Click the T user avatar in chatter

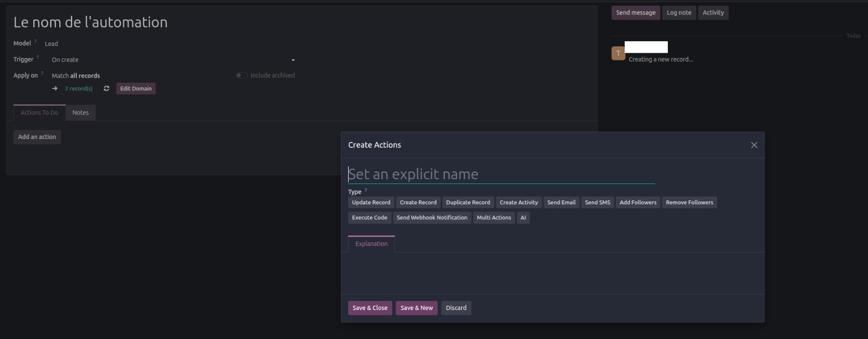click(x=618, y=53)
